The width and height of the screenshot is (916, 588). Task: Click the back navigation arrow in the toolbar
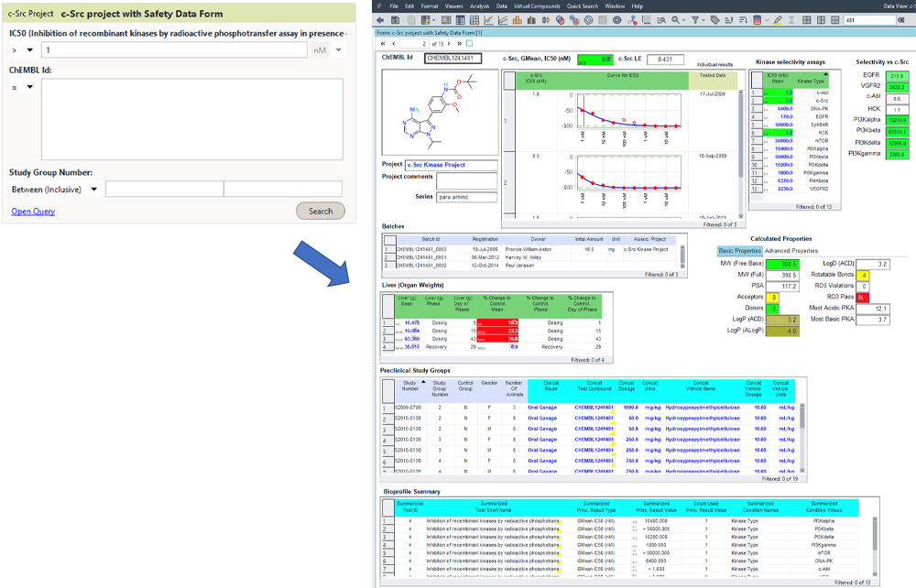click(x=379, y=21)
